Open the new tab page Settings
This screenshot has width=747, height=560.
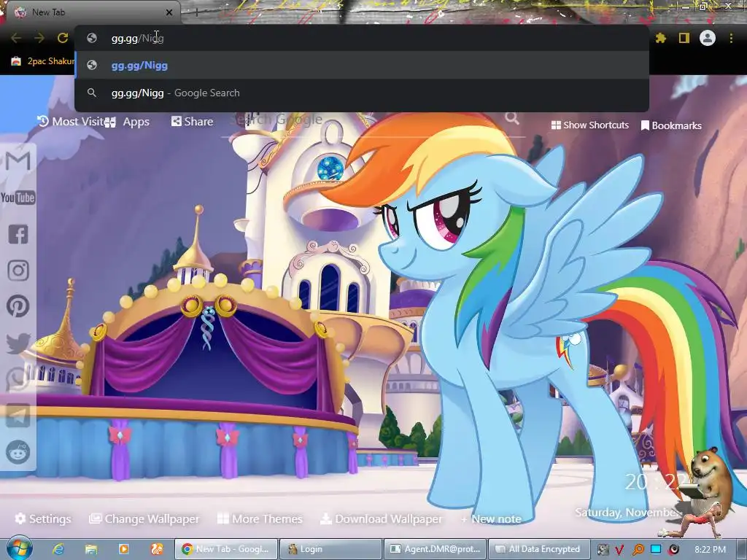(43, 518)
